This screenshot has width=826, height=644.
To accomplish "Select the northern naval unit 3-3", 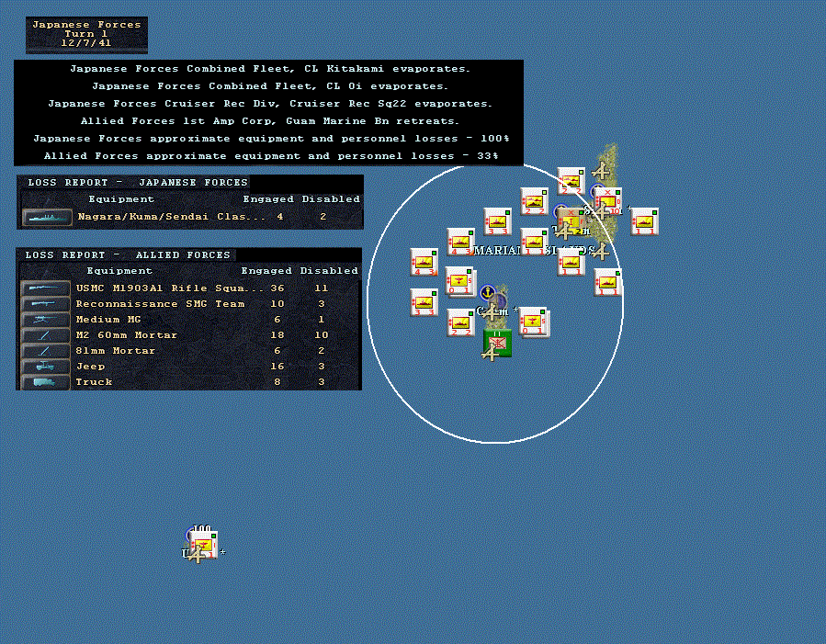I will point(497,221).
